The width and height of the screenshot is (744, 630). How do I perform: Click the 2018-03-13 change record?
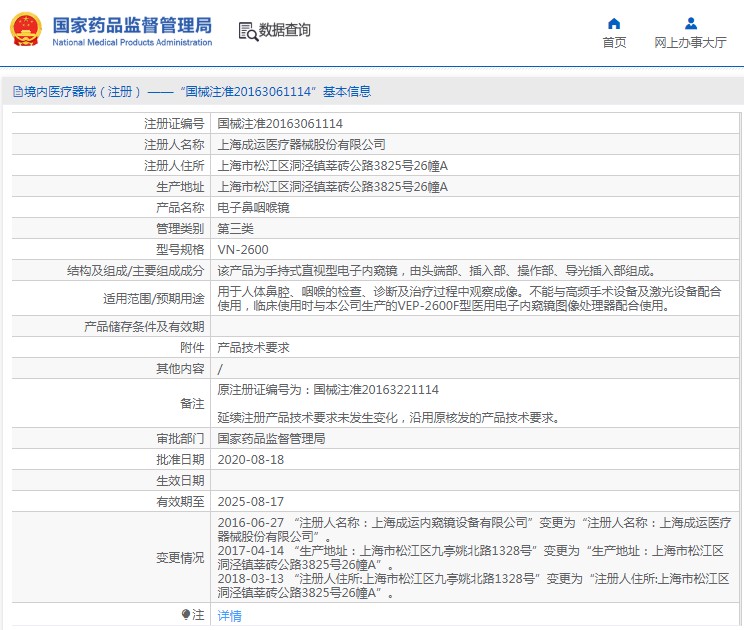(x=474, y=585)
